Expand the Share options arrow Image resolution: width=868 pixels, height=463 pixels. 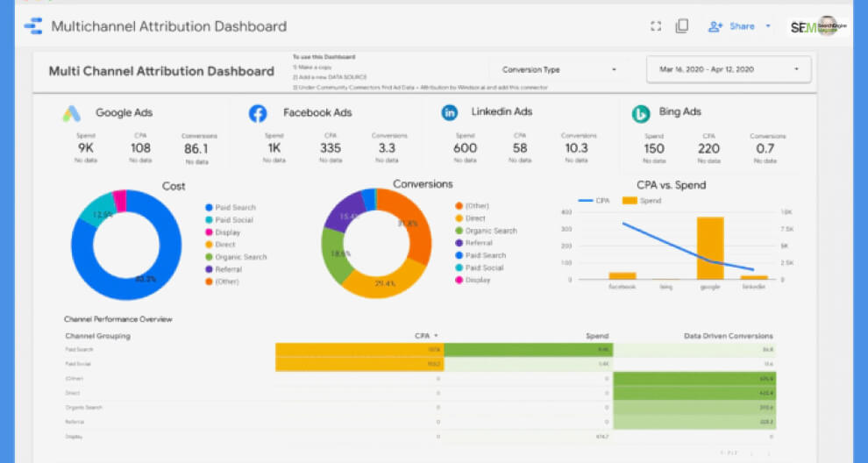pyautogui.click(x=768, y=26)
